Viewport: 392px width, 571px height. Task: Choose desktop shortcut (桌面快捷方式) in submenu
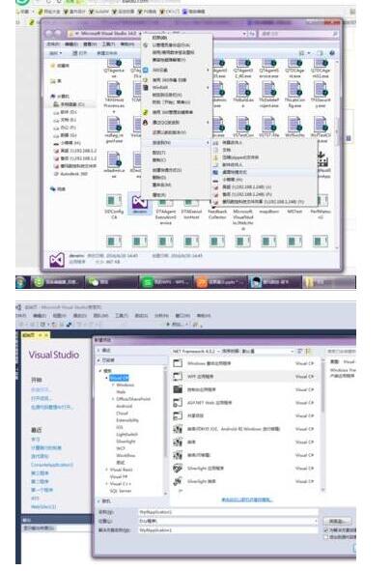pyautogui.click(x=265, y=172)
